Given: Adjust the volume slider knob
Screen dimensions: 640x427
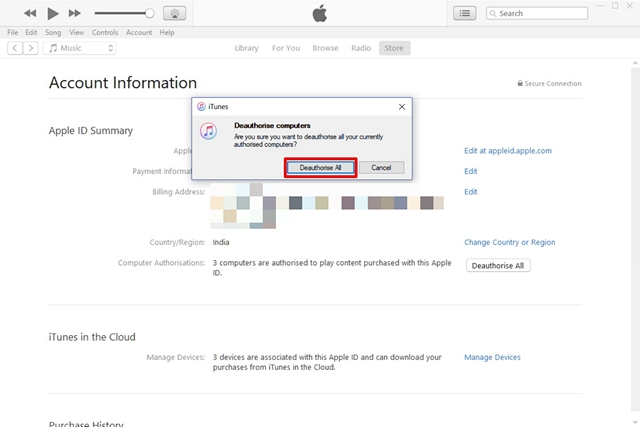Looking at the screenshot, I should click(150, 13).
